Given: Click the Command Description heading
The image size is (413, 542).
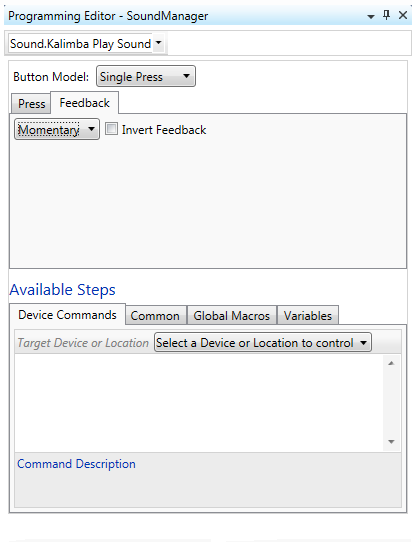Looking at the screenshot, I should 76,464.
